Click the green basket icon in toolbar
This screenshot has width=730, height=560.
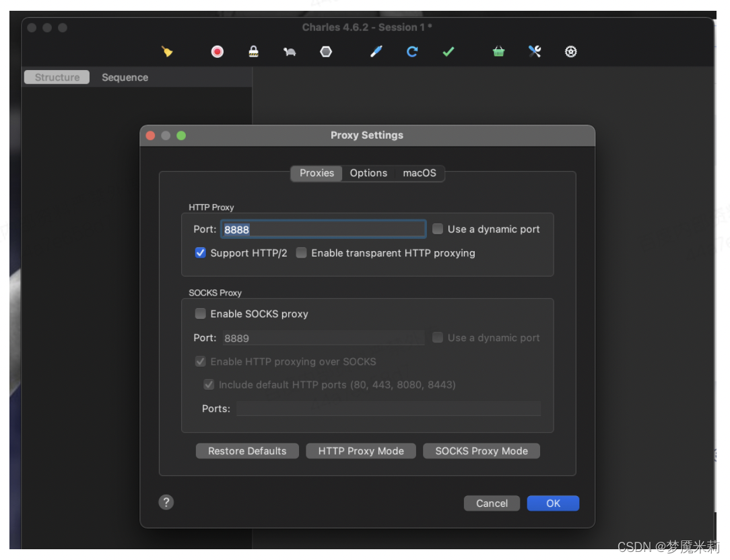pyautogui.click(x=498, y=51)
